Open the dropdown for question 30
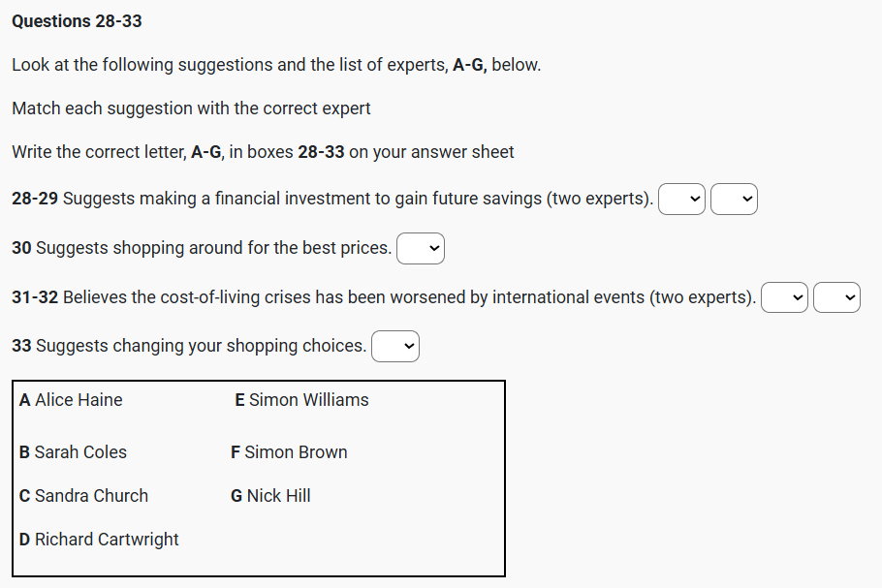This screenshot has width=882, height=588. pyautogui.click(x=421, y=249)
